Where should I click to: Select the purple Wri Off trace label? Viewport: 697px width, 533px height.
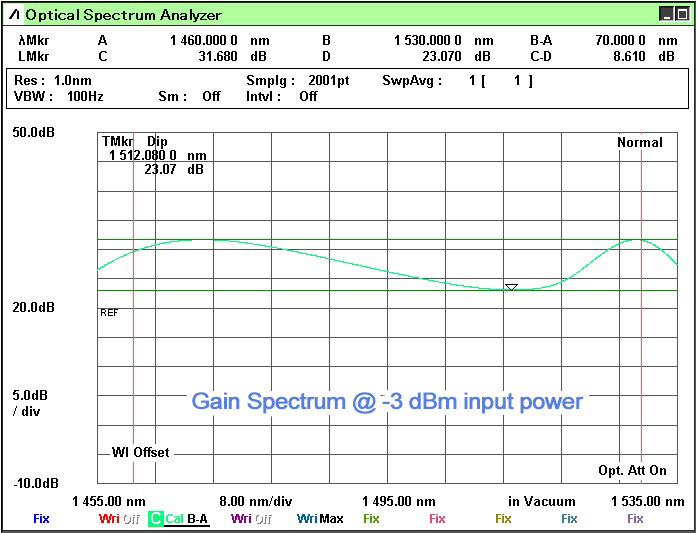(x=250, y=519)
